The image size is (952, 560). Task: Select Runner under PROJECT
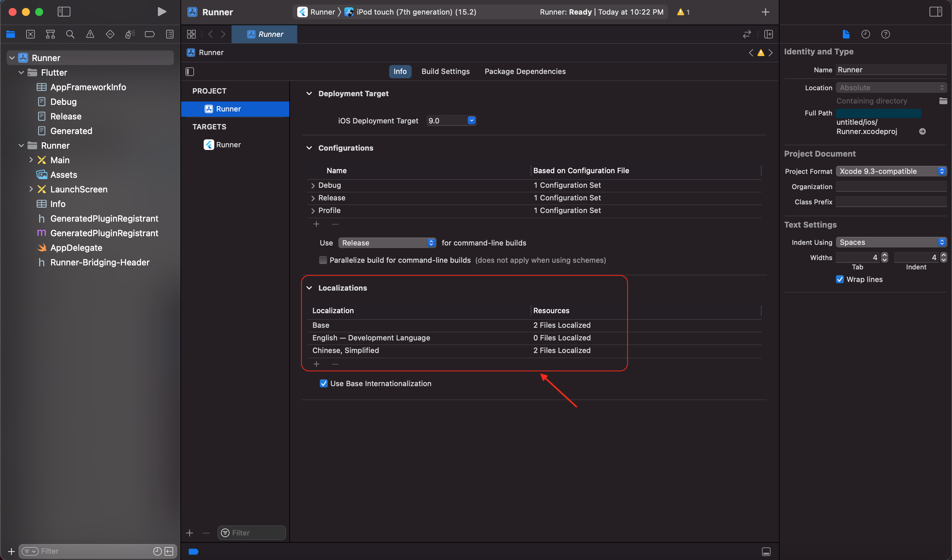236,109
